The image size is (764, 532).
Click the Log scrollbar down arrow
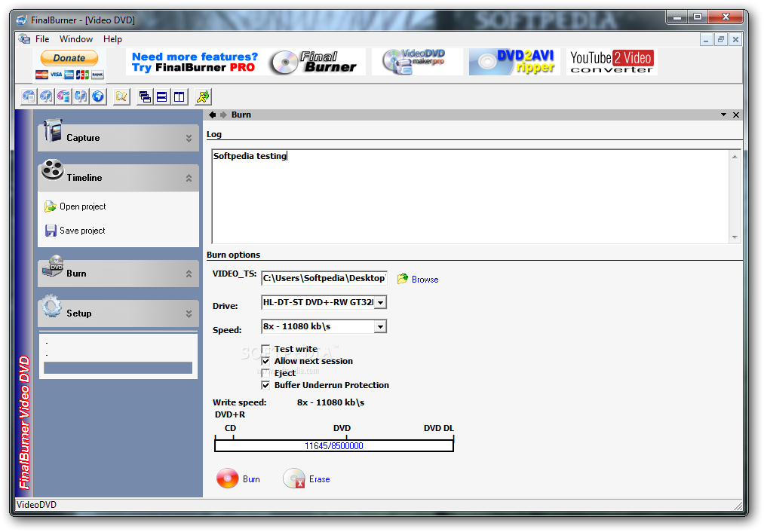click(x=735, y=237)
